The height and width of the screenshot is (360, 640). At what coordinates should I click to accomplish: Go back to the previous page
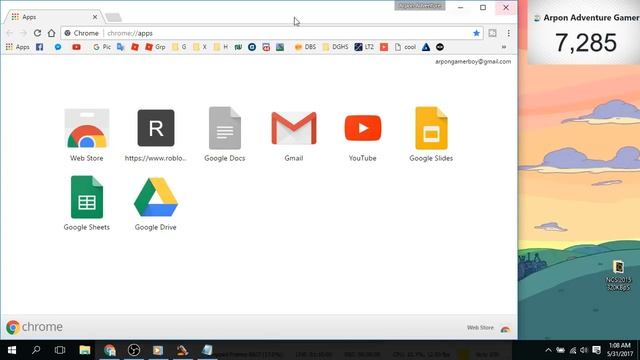10,33
